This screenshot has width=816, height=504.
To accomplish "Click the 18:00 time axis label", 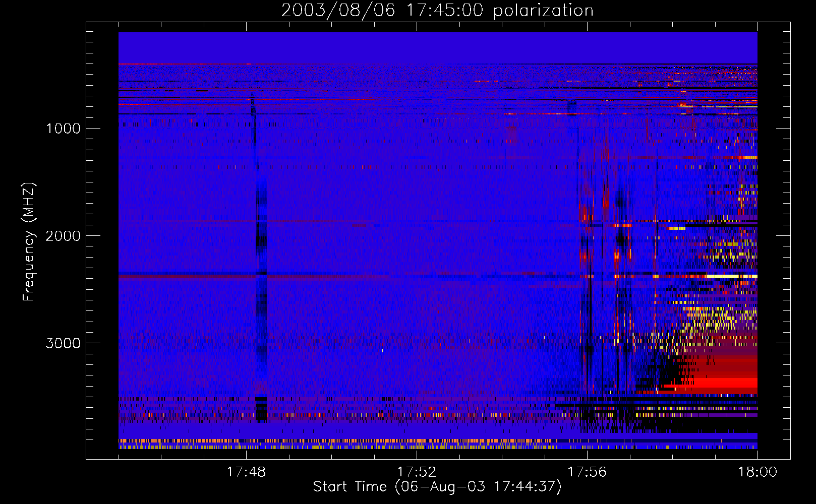I will tap(757, 472).
